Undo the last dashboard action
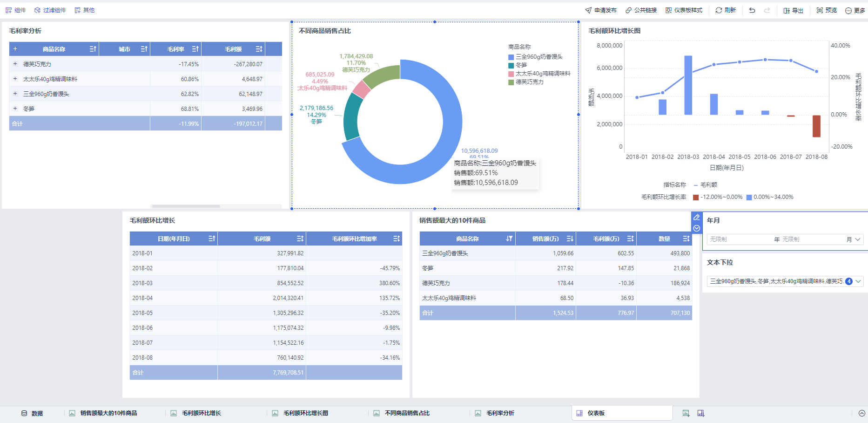This screenshot has width=868, height=423. (x=752, y=10)
